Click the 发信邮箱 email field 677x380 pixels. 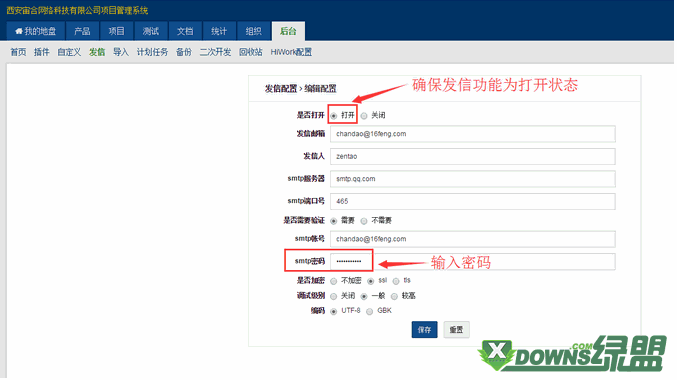pyautogui.click(x=473, y=134)
